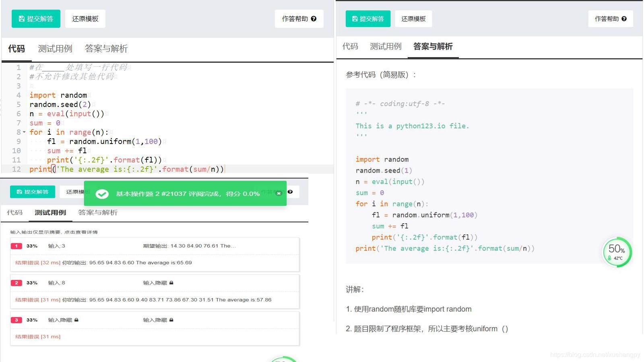
Task: Open test case 3 red badge
Action: coord(17,320)
